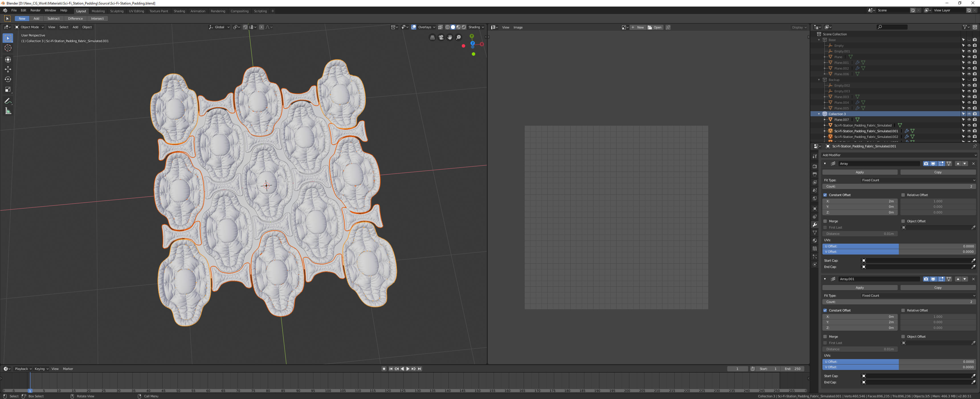Pin the properties editor context
The image size is (980, 399).
(x=974, y=146)
